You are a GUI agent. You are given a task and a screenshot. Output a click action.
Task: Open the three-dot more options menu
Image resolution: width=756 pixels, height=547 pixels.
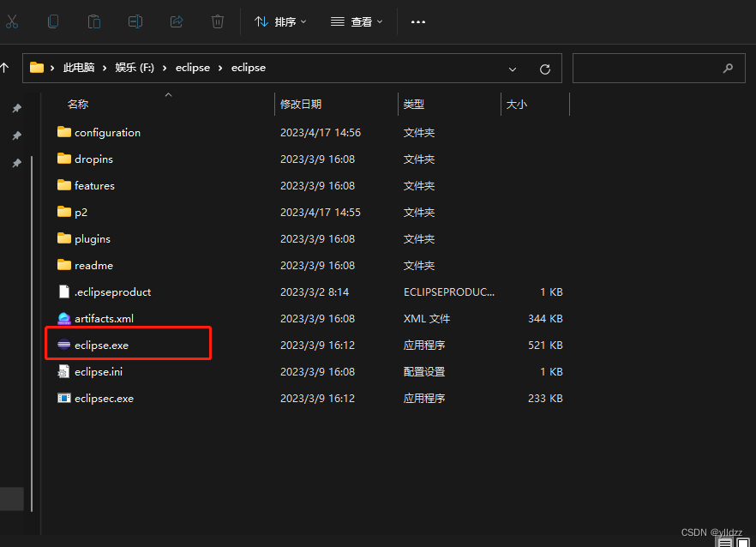point(418,21)
